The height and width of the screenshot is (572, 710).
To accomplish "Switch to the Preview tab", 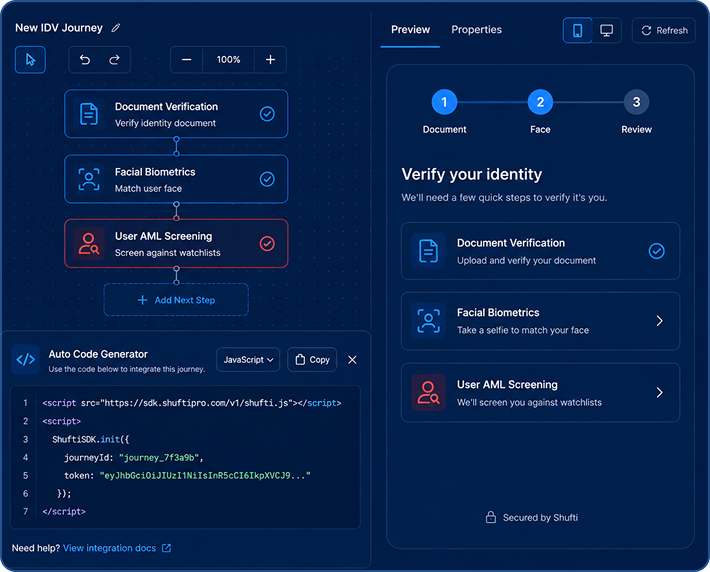I will 410,30.
